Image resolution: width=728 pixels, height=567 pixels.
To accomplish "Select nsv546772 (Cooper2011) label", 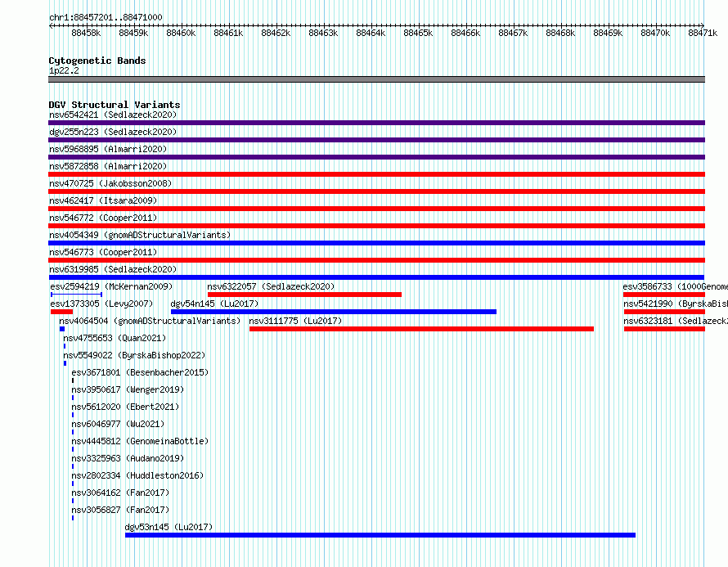I will (103, 218).
